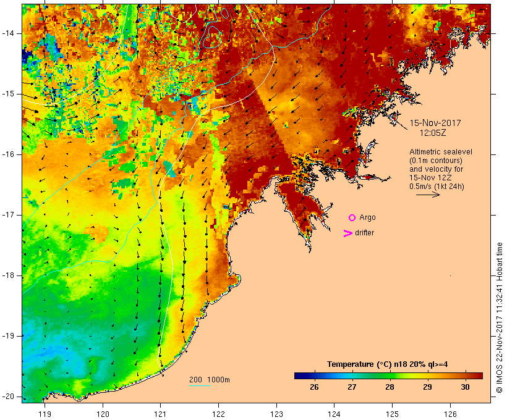Click the '15-Nov-2017' date text
The height and width of the screenshot is (420, 507).
pyautogui.click(x=435, y=123)
